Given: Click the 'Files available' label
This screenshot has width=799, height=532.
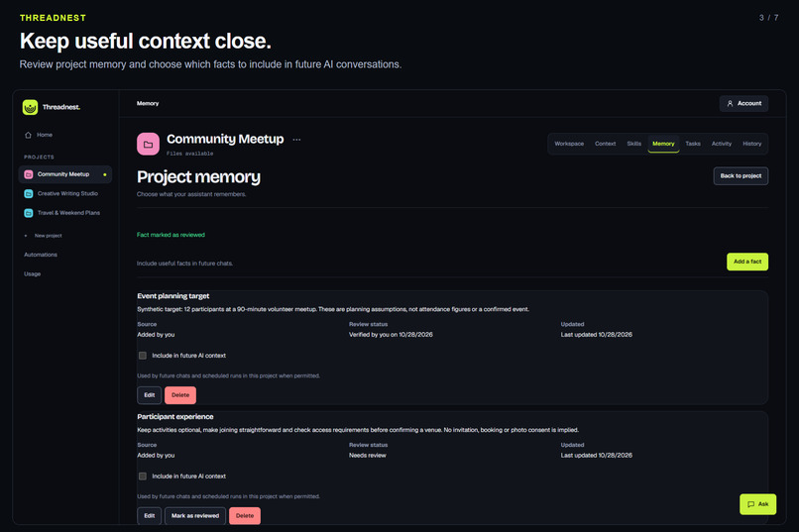Looking at the screenshot, I should [190, 154].
